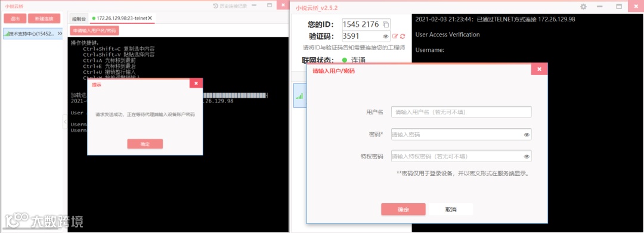Click 'Ctrl+Shift+C 复制选中内容' shortcut line
The height and width of the screenshot is (233, 644).
tap(119, 48)
